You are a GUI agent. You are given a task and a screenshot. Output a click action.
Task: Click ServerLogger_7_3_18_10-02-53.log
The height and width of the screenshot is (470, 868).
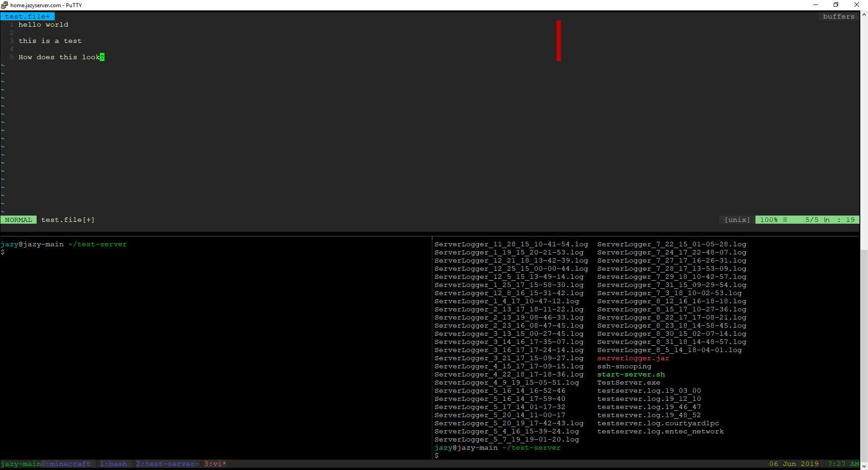[x=670, y=293]
